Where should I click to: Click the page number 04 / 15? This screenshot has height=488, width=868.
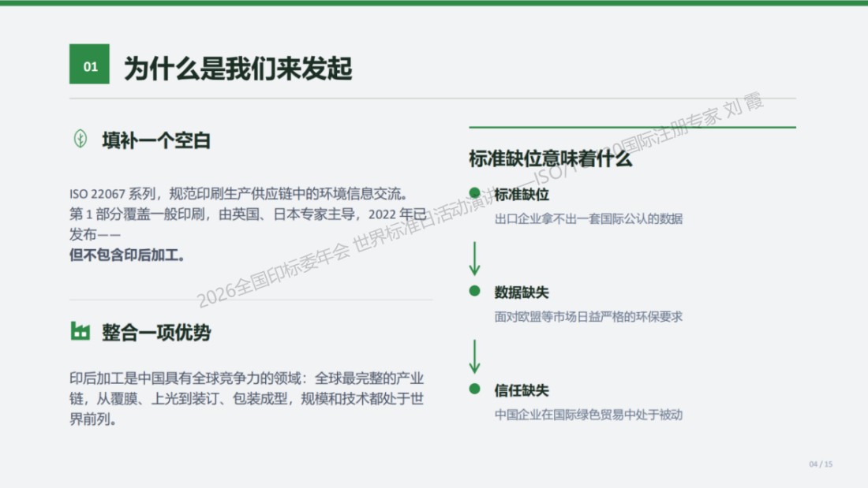pos(821,464)
